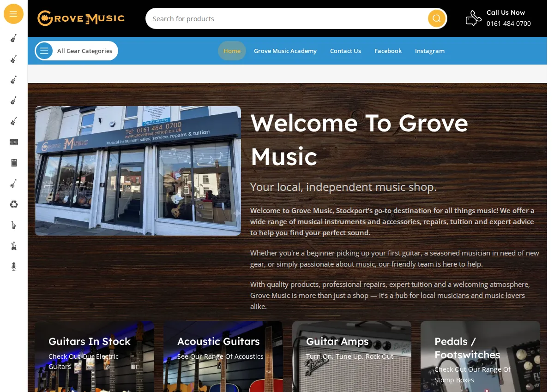Select the banjo icon in sidebar

14,184
